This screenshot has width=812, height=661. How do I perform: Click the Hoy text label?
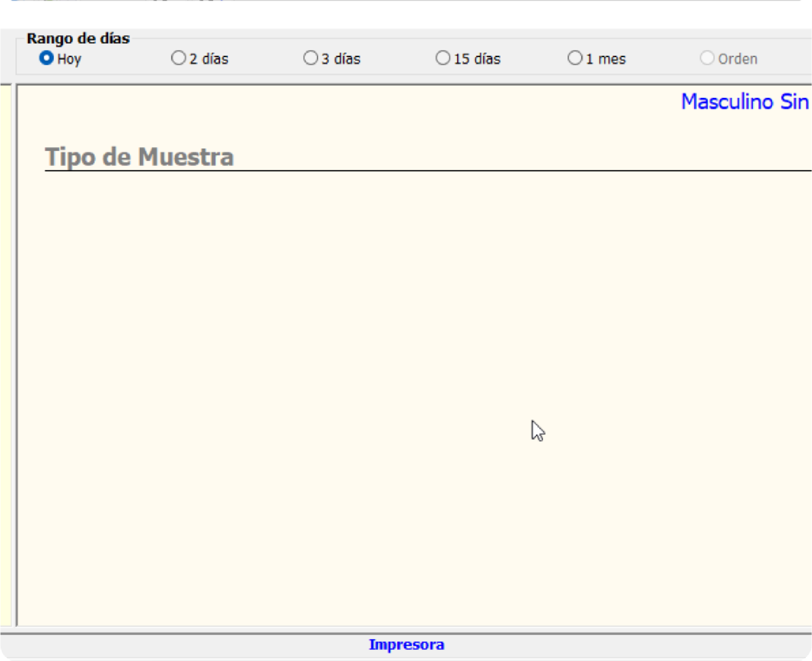point(69,59)
